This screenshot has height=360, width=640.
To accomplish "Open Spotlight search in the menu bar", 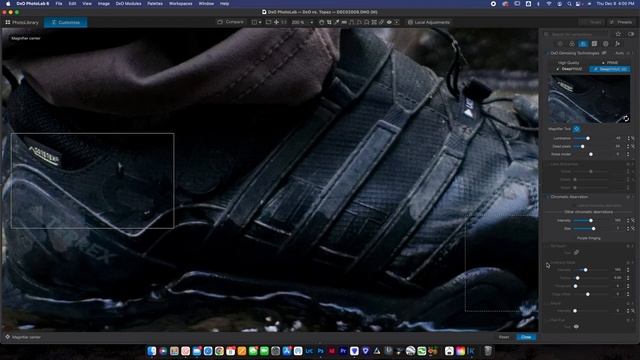I will (569, 4).
